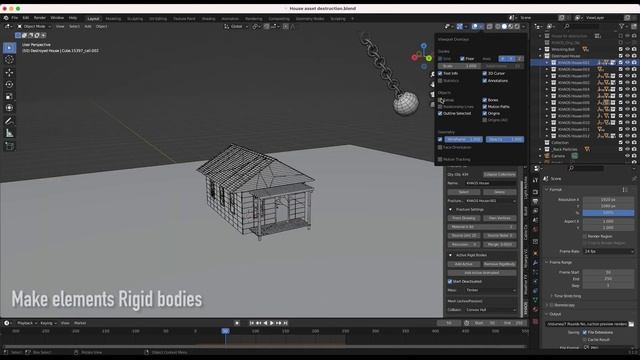The height and width of the screenshot is (360, 640).
Task: Open the Collision Convex Hull dropdown
Action: coord(491,310)
